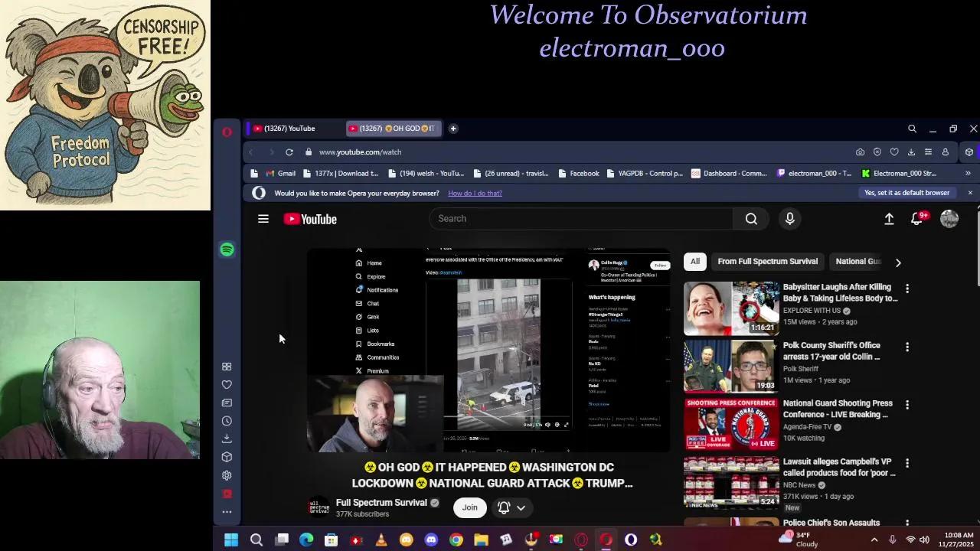Open the Full Spectrum Survival channel name
The image size is (980, 551).
(x=381, y=503)
